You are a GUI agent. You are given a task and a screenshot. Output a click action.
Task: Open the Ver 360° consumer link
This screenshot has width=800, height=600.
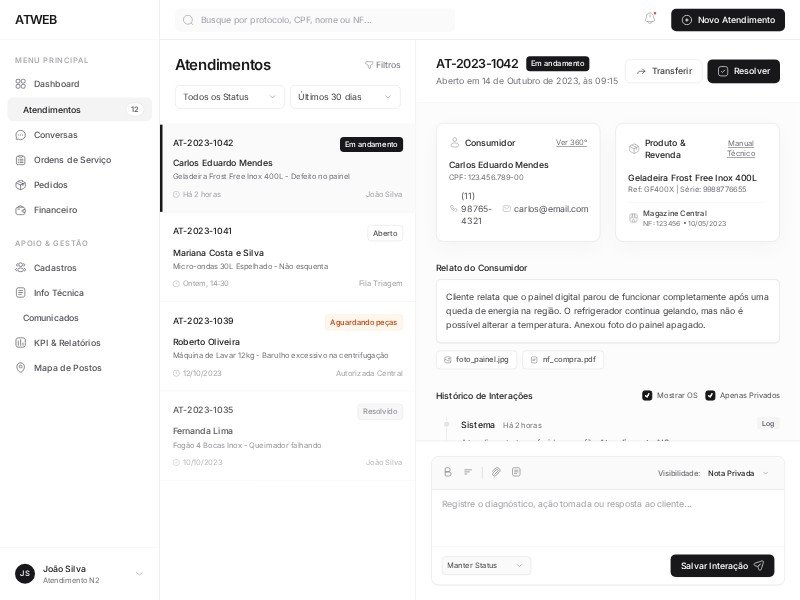point(571,142)
